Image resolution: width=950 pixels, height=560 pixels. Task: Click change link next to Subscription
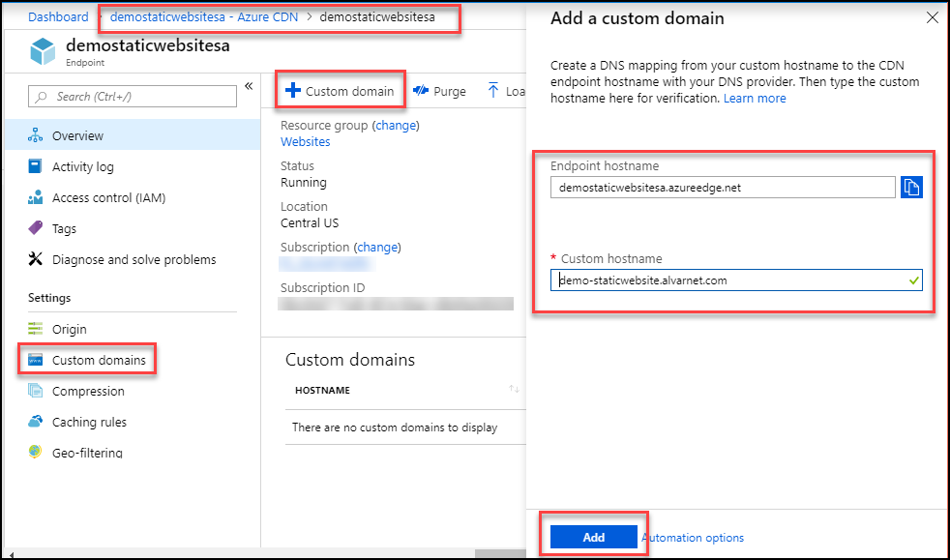[x=377, y=247]
